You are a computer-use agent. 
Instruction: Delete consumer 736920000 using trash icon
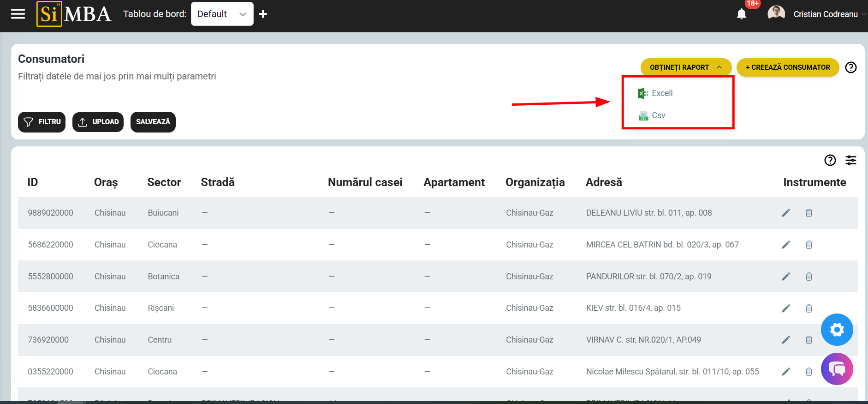[x=809, y=340]
